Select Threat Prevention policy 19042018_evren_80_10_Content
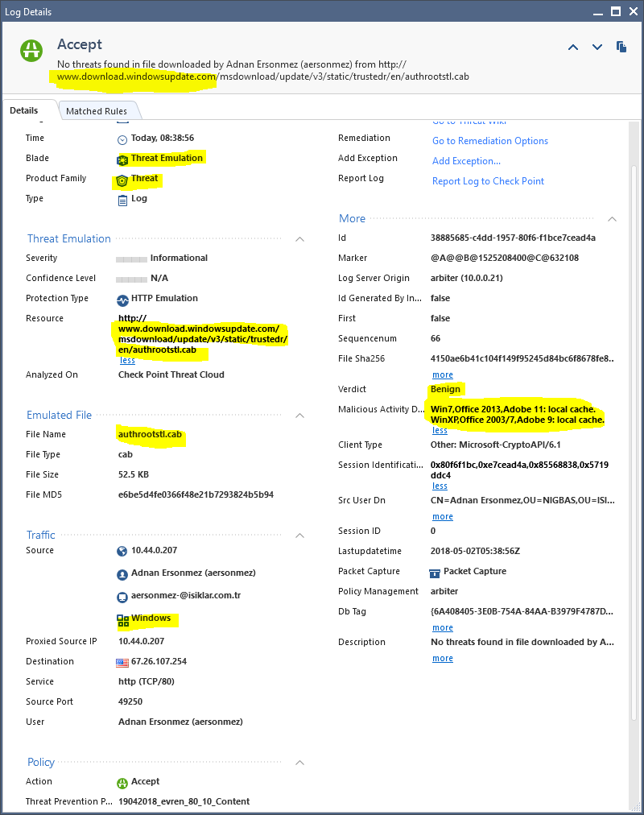This screenshot has height=815, width=644. pyautogui.click(x=184, y=801)
